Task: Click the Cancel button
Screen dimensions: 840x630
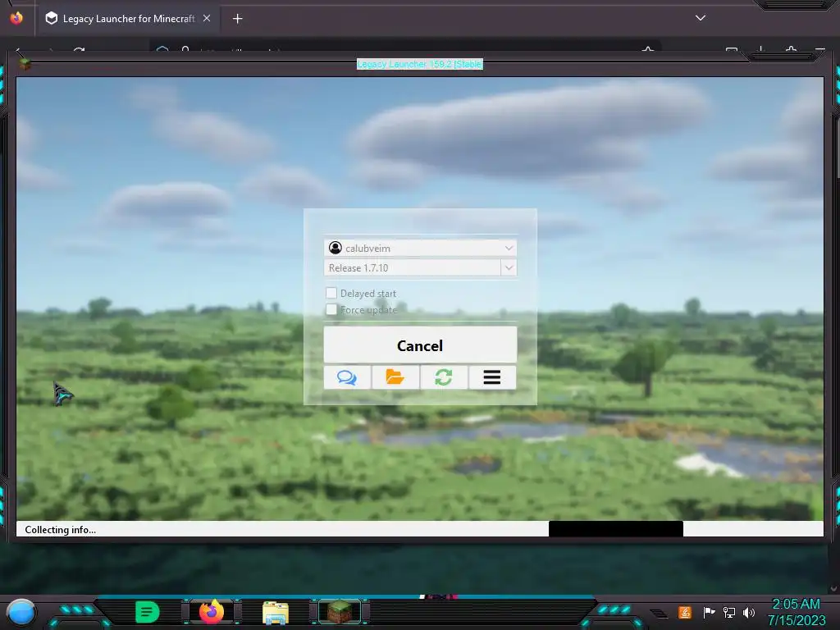Action: (420, 345)
